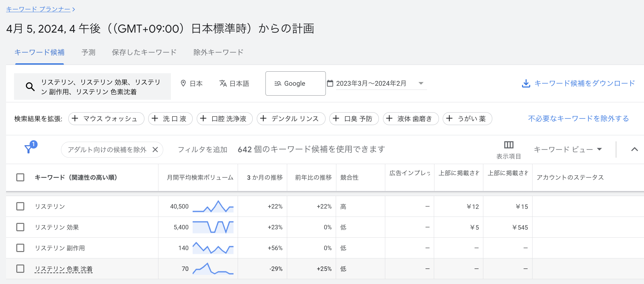Open the 保存したキーワード tab
Image resolution: width=644 pixels, height=284 pixels.
tap(144, 52)
